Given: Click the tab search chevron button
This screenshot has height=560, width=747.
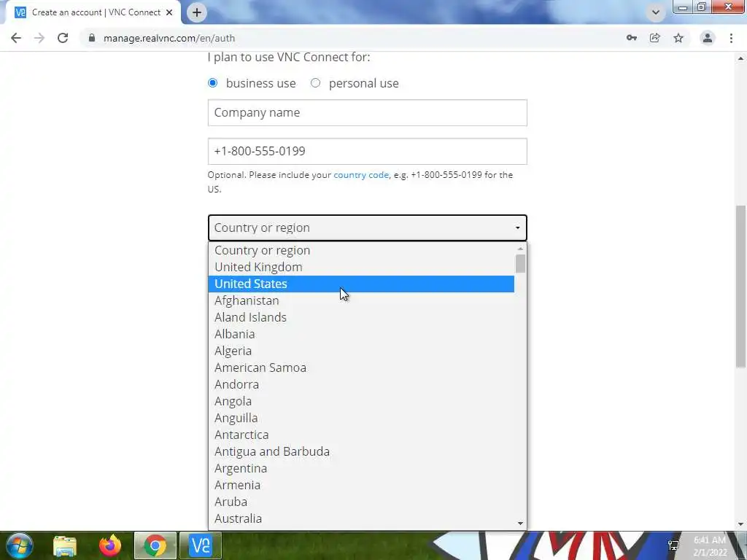Looking at the screenshot, I should [656, 12].
